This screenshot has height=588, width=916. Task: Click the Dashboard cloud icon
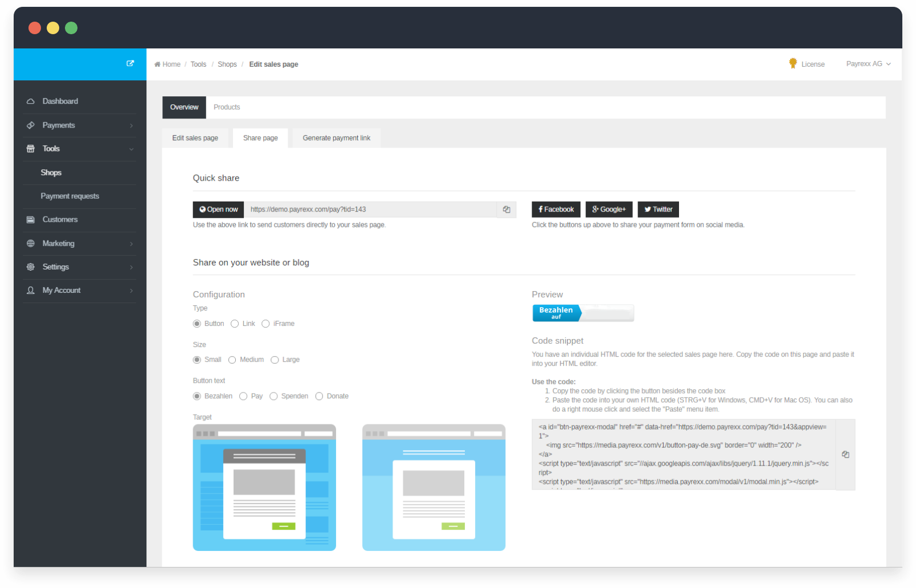31,101
